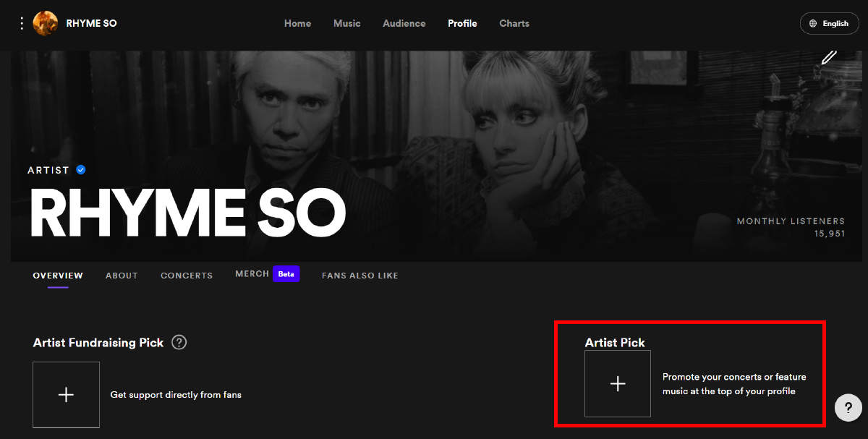Navigate to the Audience page
Image resolution: width=868 pixels, height=439 pixels.
[404, 23]
